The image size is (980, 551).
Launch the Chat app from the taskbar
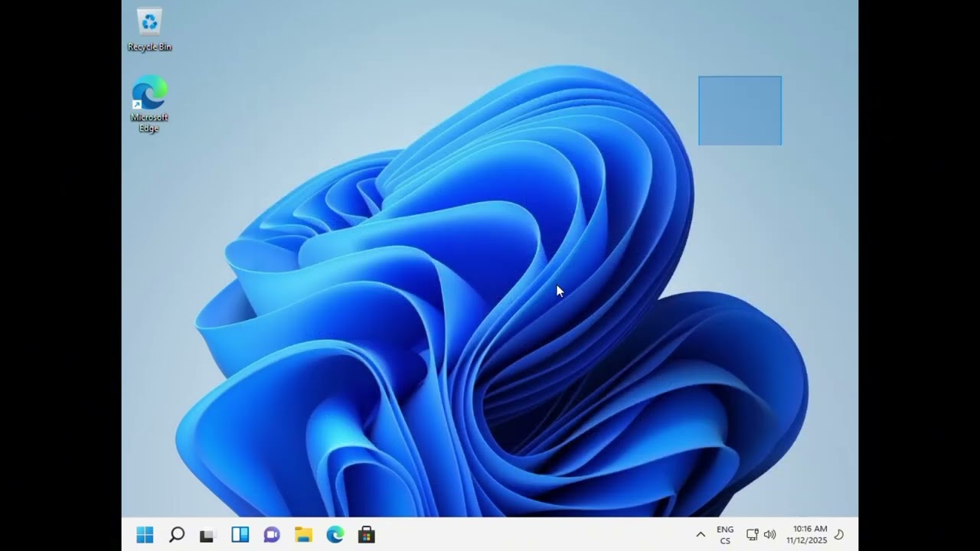point(272,535)
